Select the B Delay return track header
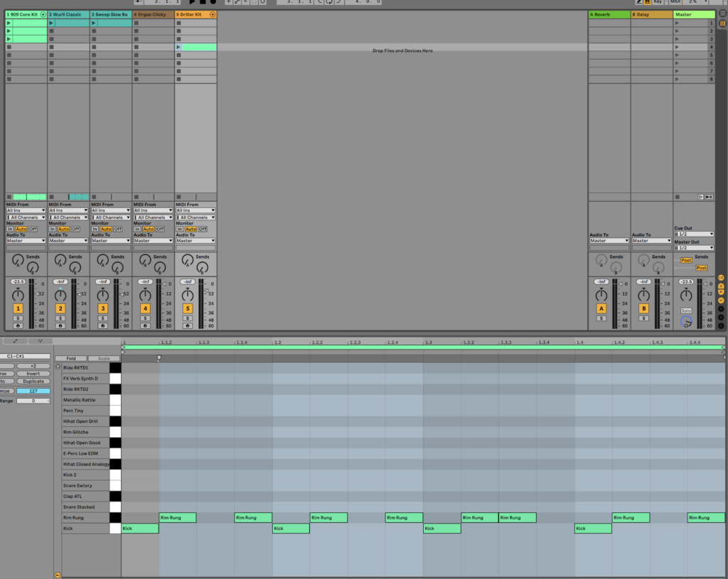This screenshot has width=728, height=579. click(x=651, y=14)
